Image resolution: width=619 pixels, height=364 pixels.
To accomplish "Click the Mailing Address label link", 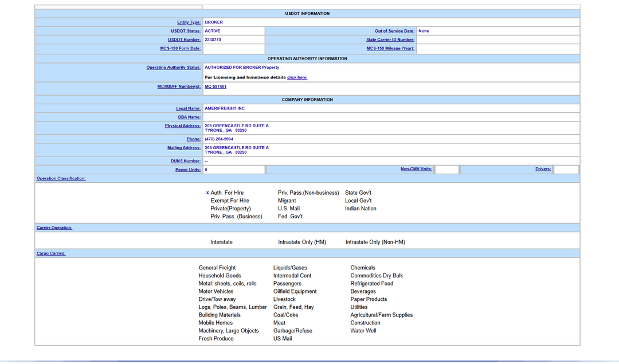I will tap(183, 148).
